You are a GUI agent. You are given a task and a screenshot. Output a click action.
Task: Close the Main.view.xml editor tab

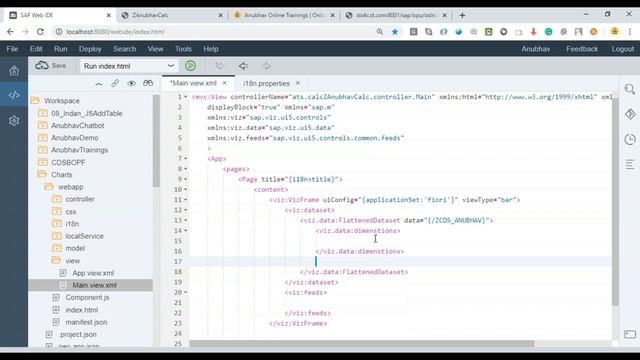[224, 83]
